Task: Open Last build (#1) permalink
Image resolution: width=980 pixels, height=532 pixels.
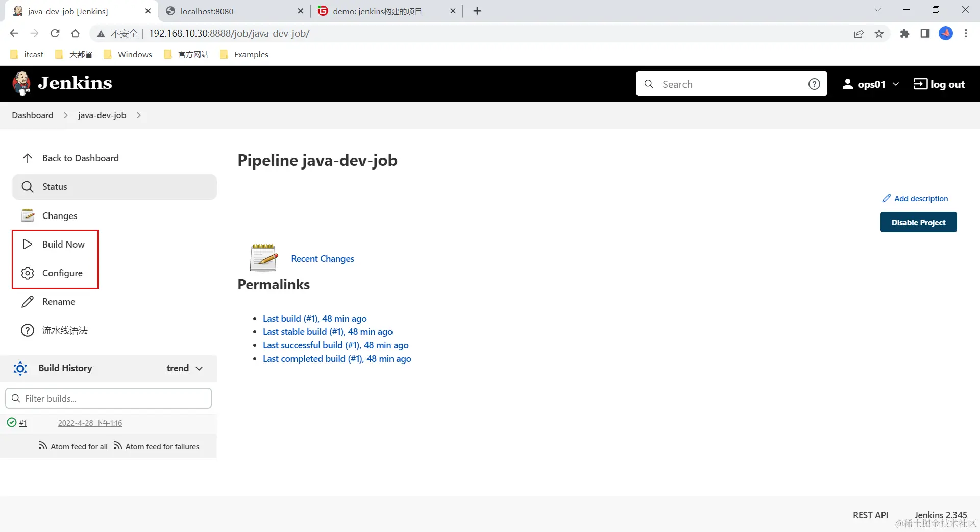Action: 314,318
